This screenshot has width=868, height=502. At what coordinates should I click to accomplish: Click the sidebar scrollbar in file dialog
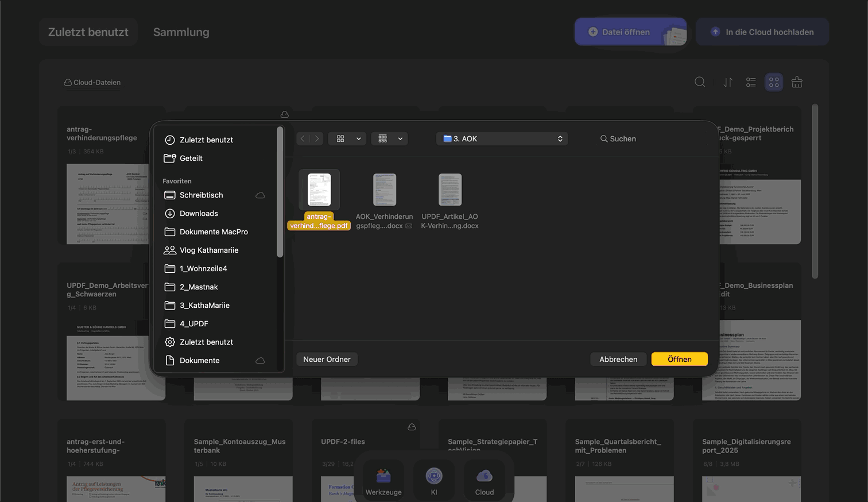coord(280,192)
